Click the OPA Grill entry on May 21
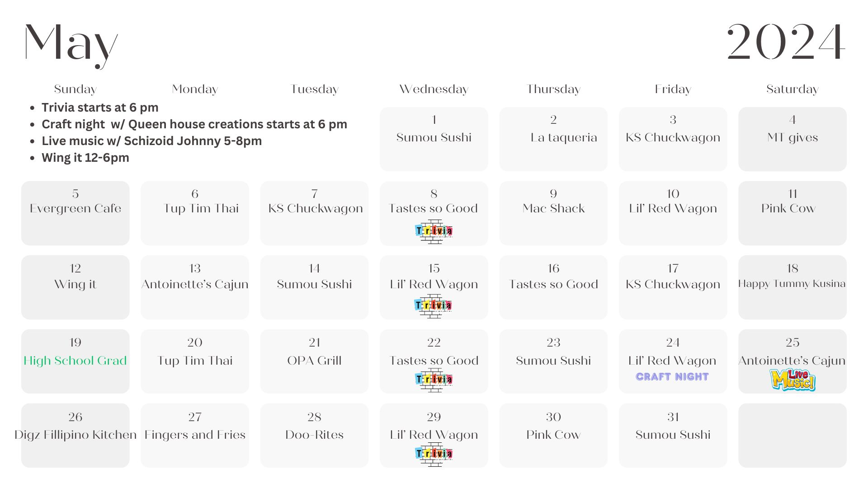Viewport: 868px width, 488px height. pos(314,361)
